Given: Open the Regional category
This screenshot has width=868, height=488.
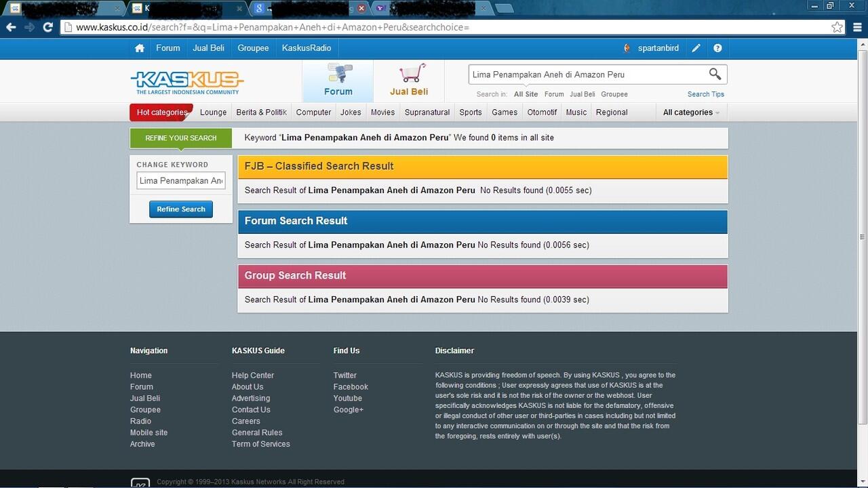Looking at the screenshot, I should click(x=612, y=113).
